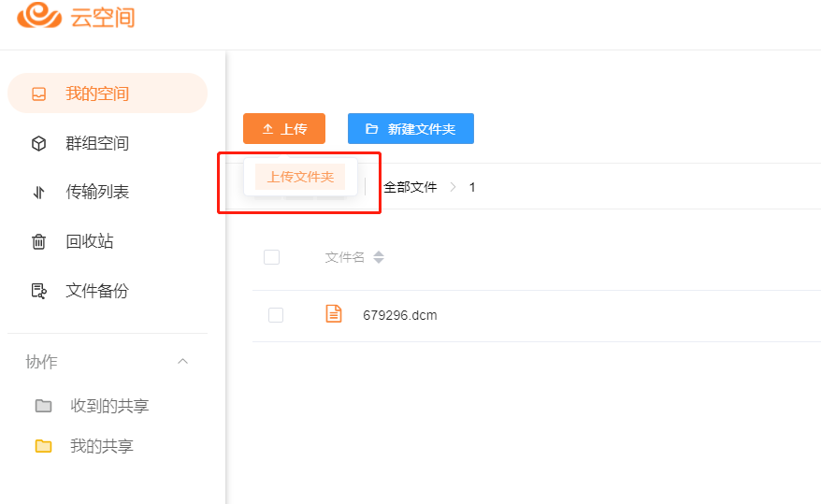Click the 文件备份 backup icon
821x504 pixels.
[39, 291]
